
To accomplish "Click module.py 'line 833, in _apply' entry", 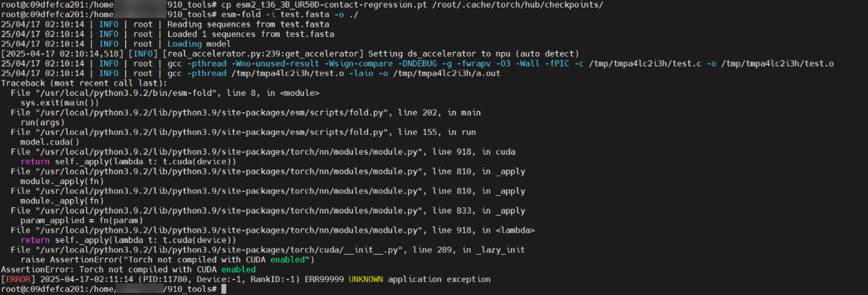I will [x=267, y=211].
